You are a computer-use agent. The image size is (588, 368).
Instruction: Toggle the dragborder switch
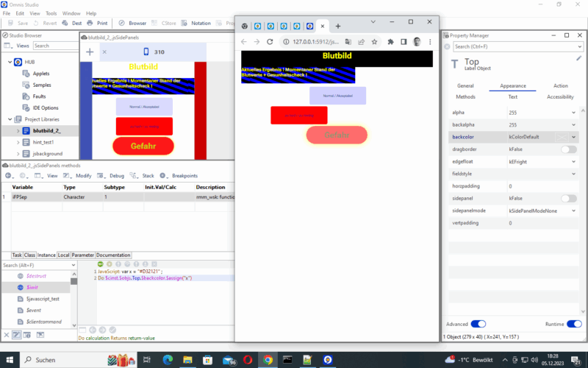[569, 149]
